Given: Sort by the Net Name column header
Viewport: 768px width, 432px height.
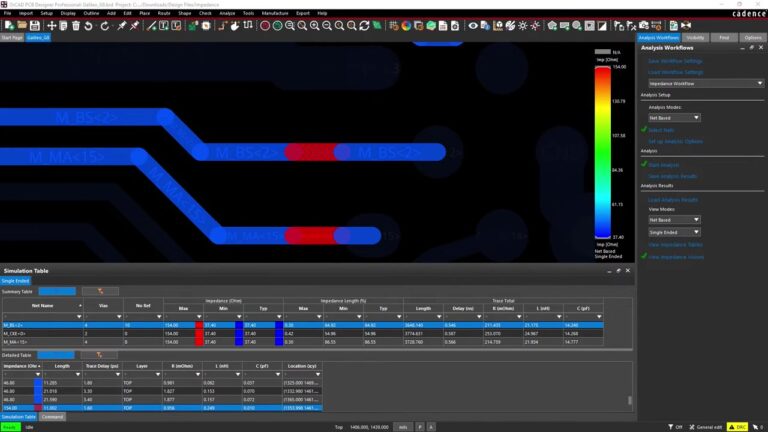Looking at the screenshot, I should pyautogui.click(x=43, y=306).
